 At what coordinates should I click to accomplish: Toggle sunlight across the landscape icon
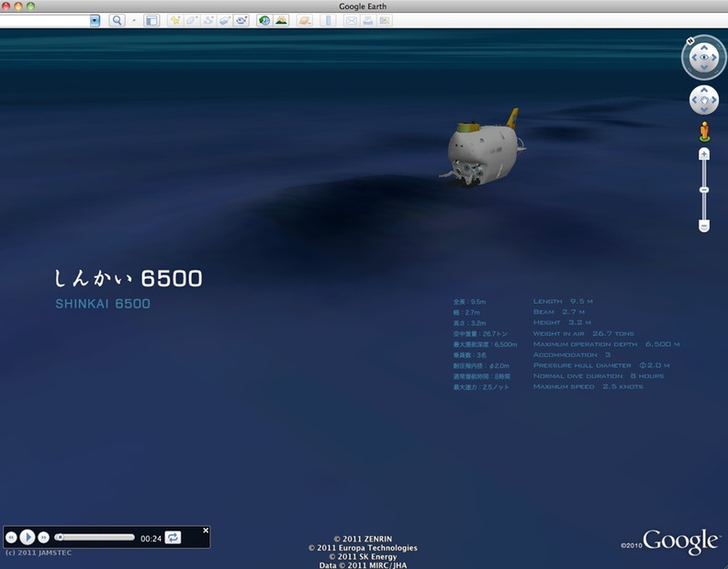(x=281, y=20)
